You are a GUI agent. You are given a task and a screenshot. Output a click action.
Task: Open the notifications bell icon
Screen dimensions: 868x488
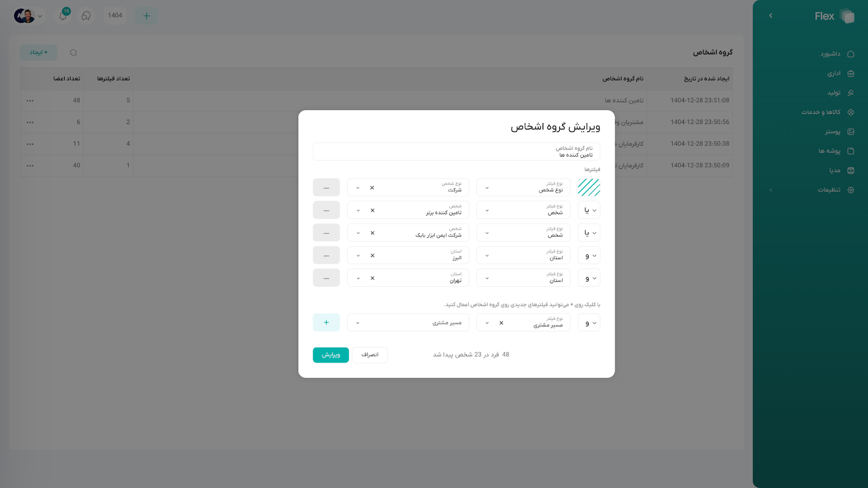(x=63, y=16)
